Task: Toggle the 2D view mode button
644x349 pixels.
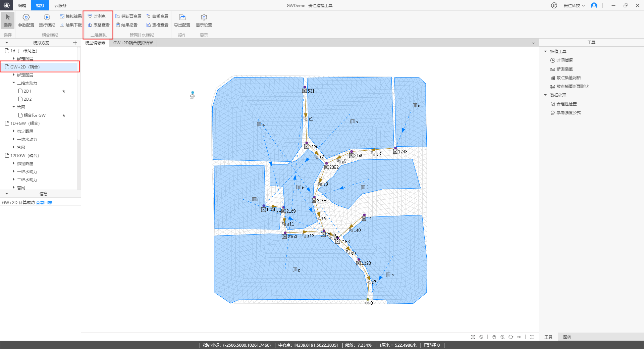Action: coord(519,337)
